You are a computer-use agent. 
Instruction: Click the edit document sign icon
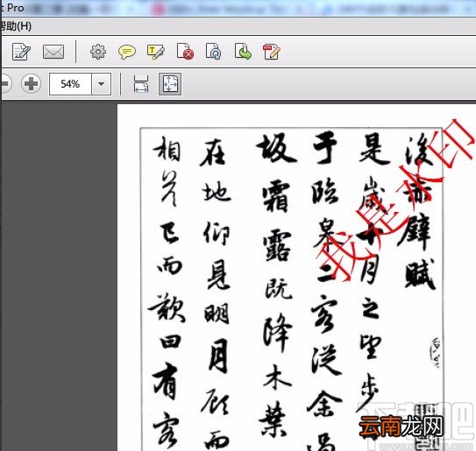[x=21, y=52]
